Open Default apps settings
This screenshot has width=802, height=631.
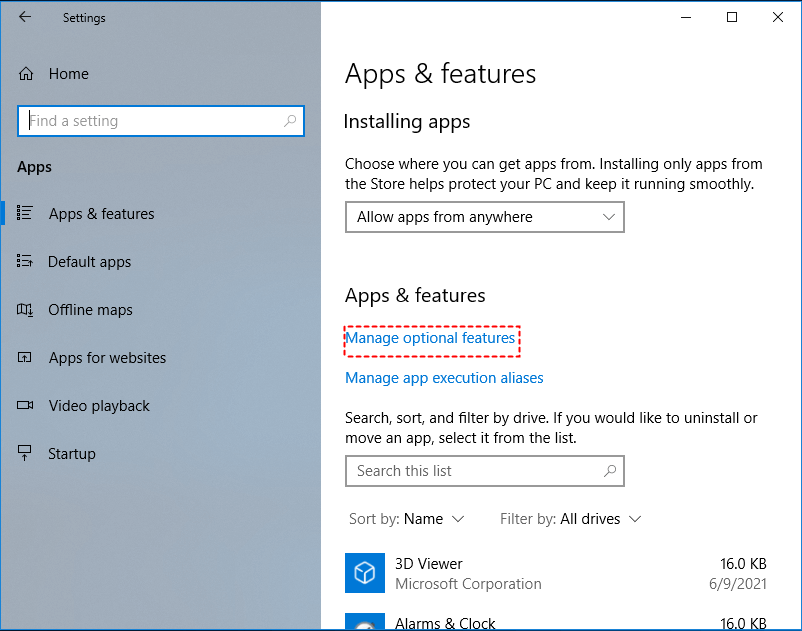(89, 262)
